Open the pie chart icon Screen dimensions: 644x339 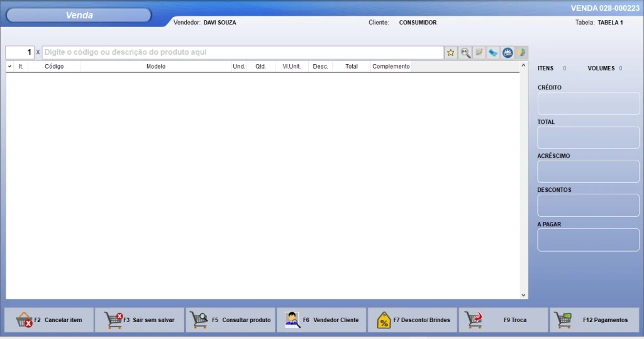tap(521, 53)
